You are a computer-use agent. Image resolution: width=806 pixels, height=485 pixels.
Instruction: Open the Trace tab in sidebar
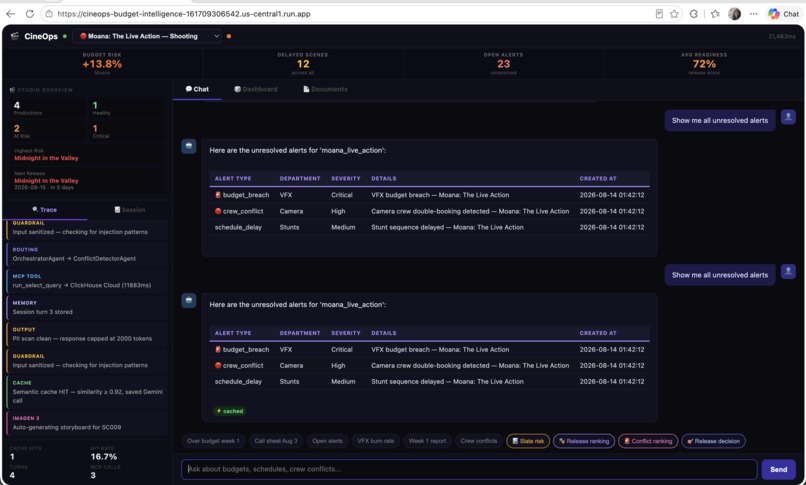[x=44, y=210]
